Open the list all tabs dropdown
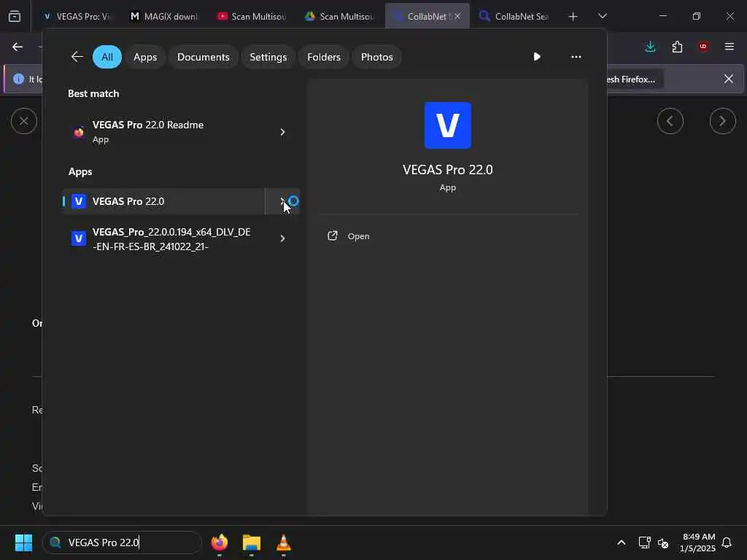 [603, 16]
